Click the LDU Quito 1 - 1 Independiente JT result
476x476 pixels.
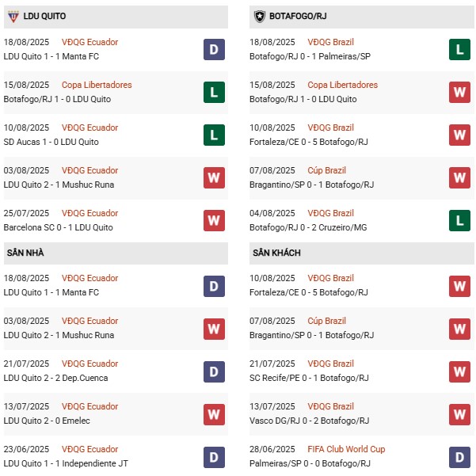click(x=64, y=463)
